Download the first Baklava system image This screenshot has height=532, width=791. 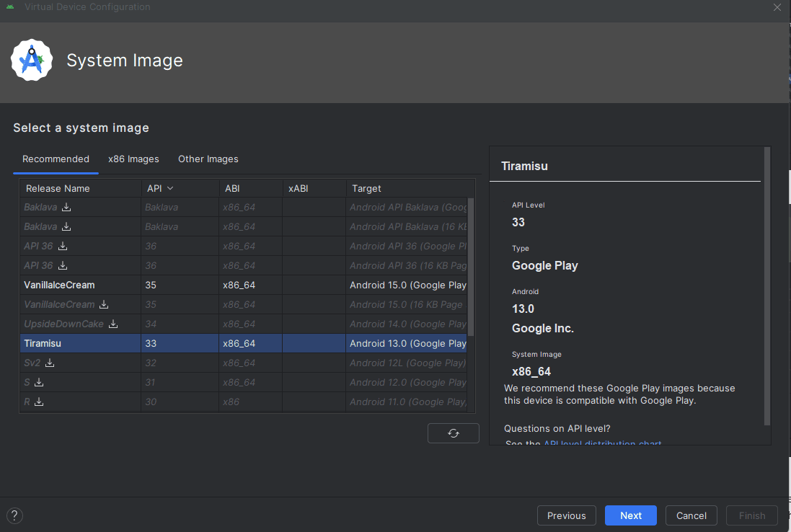[66, 208]
